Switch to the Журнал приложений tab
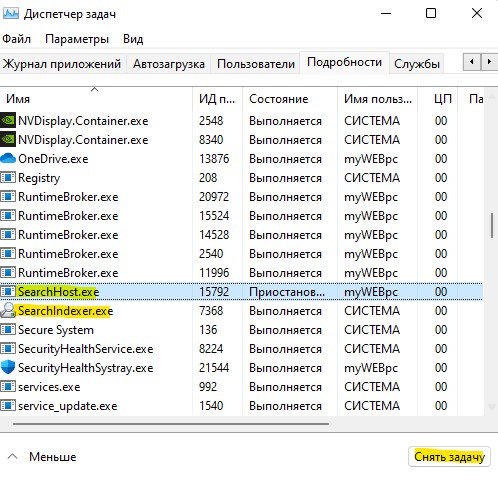Image resolution: width=498 pixels, height=479 pixels. pos(62,63)
